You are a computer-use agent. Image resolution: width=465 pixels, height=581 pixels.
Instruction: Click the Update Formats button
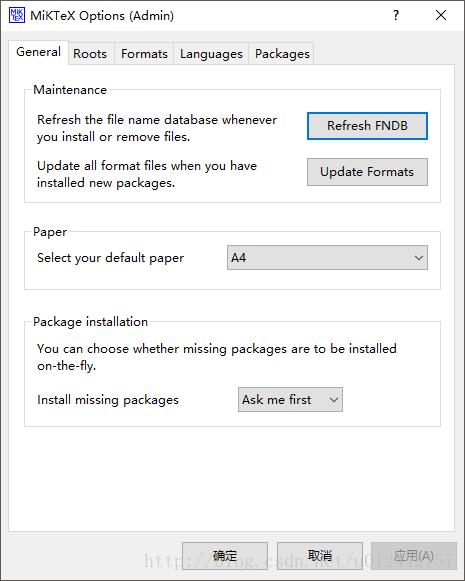coord(367,172)
